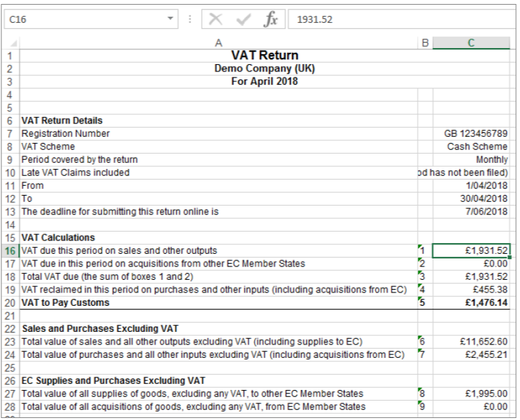Select the Cash Scheme value cell
This screenshot has height=420, width=520.
(471, 146)
